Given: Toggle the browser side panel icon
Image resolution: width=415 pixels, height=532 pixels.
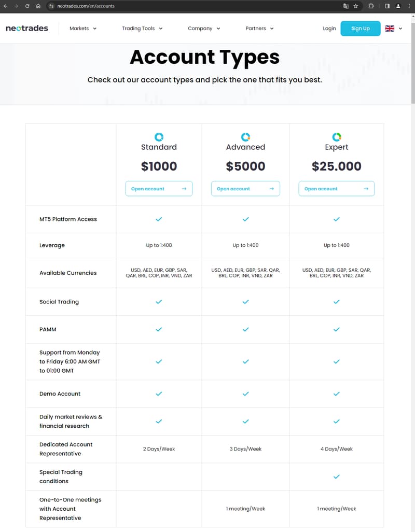Looking at the screenshot, I should tap(387, 6).
